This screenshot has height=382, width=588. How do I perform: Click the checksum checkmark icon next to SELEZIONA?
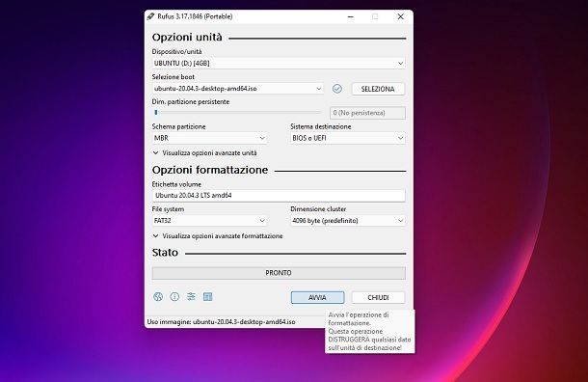(337, 89)
